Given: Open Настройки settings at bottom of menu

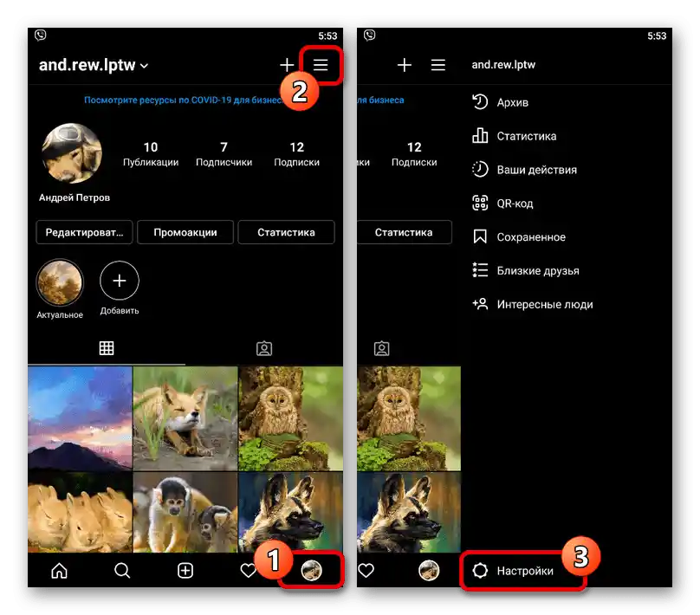Looking at the screenshot, I should [x=513, y=571].
